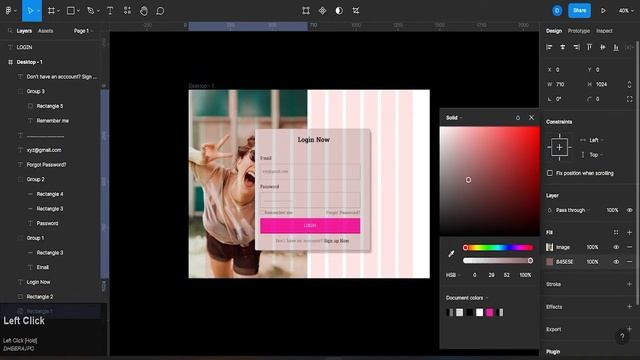The height and width of the screenshot is (360, 640).
Task: Open the Pass through blend dropdown
Action: tap(573, 210)
